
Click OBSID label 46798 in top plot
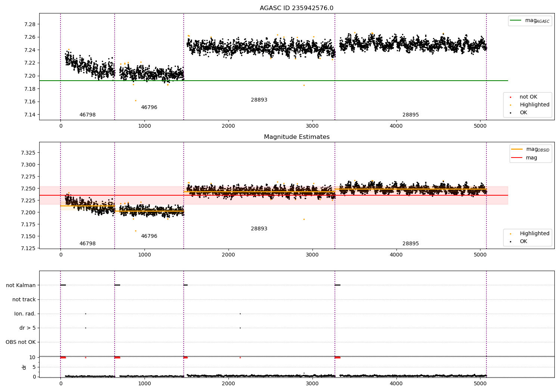pyautogui.click(x=87, y=115)
